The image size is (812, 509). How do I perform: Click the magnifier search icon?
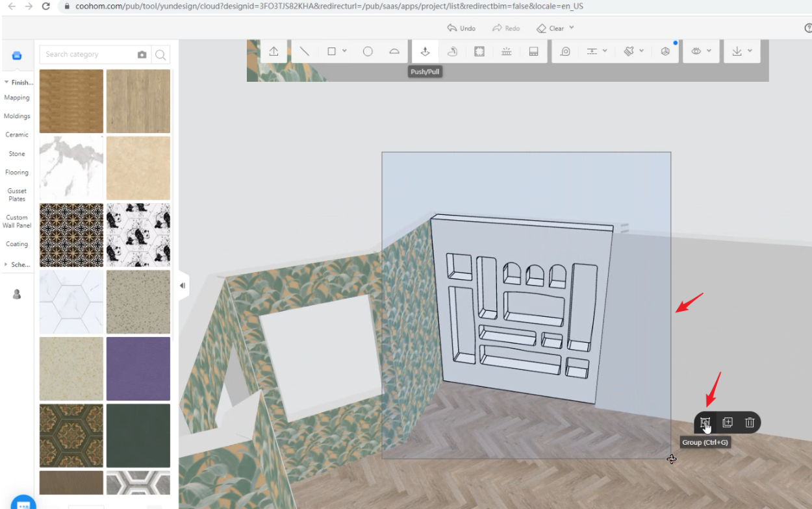coord(160,55)
